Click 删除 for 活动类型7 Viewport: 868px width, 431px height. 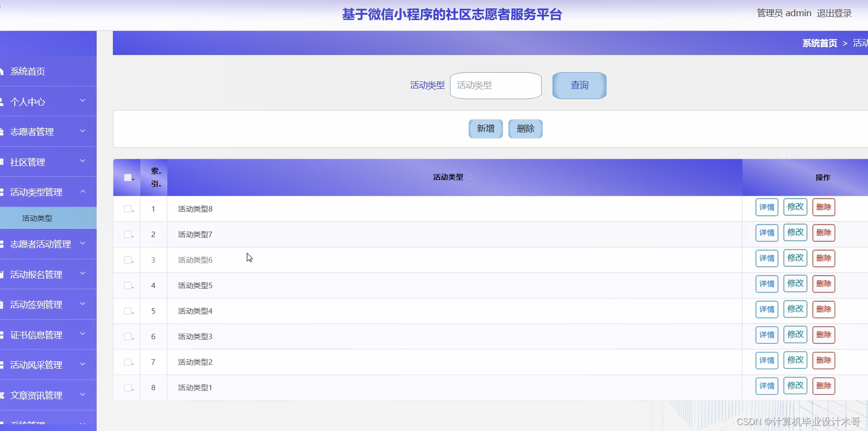[x=824, y=233]
